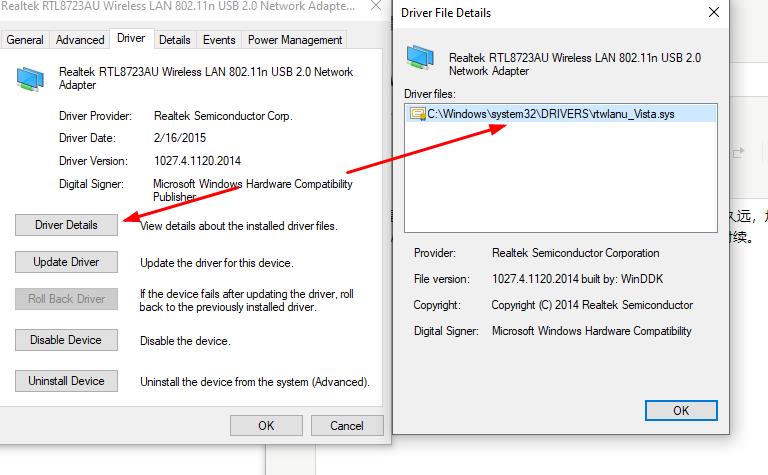This screenshot has width=768, height=475.
Task: Click the Copyright (C) 2014 Realtek text
Action: (592, 305)
